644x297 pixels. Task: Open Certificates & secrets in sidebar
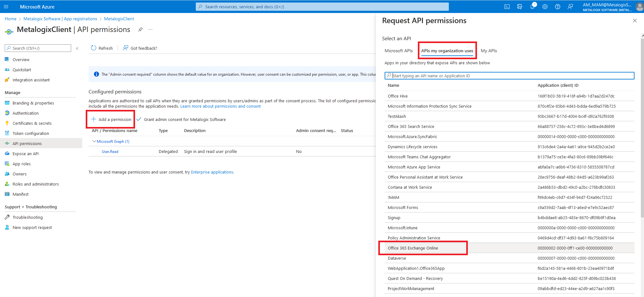(x=32, y=123)
